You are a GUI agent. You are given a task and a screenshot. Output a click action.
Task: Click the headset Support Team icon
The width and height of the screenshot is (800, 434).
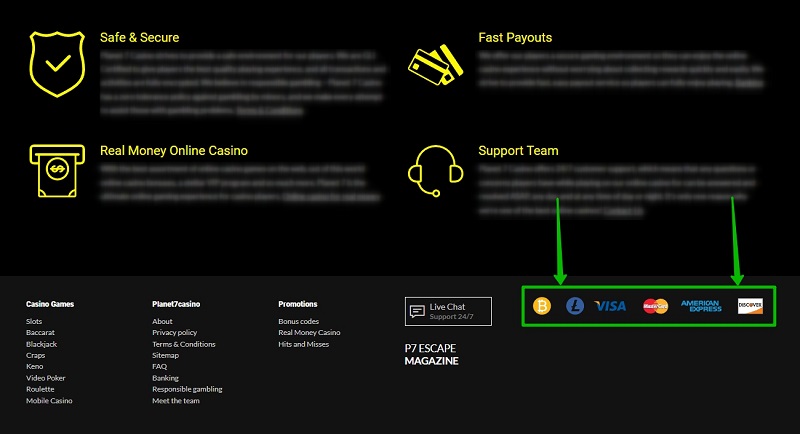pos(436,171)
